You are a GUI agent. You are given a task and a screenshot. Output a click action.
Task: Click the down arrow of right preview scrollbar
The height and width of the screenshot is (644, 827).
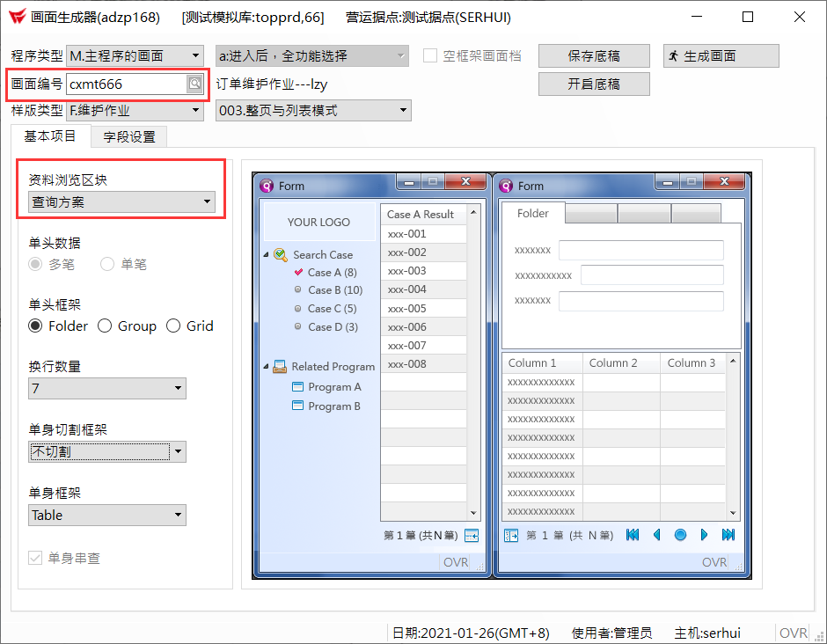[733, 513]
